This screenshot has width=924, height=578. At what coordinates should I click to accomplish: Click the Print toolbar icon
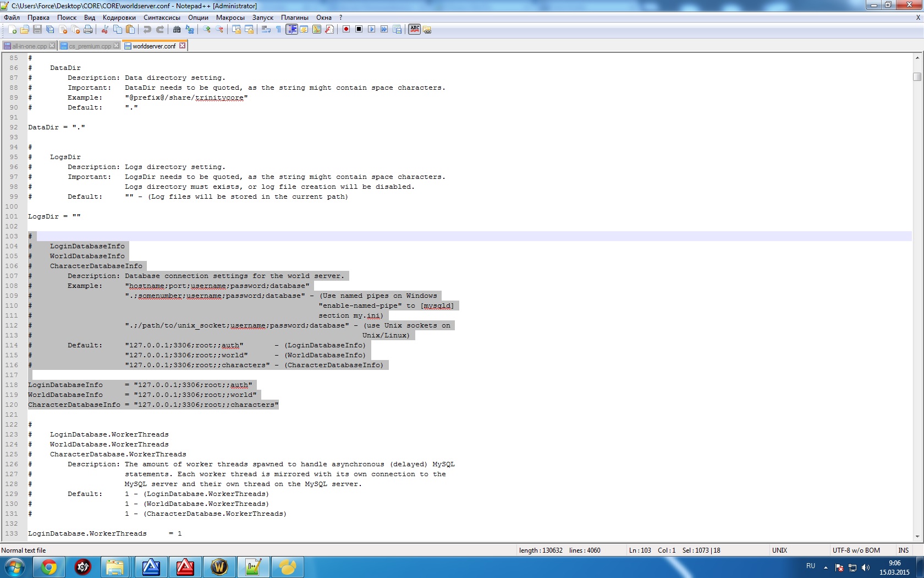coord(88,30)
